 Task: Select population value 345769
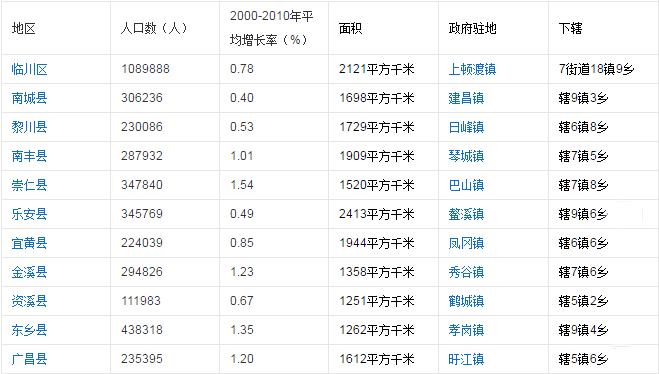coord(142,213)
